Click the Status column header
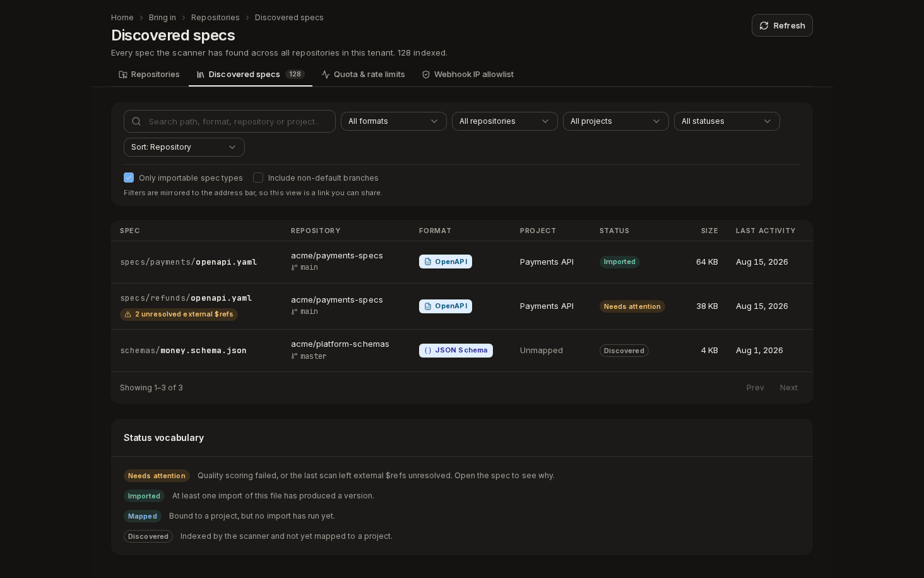The width and height of the screenshot is (924, 578). click(614, 231)
